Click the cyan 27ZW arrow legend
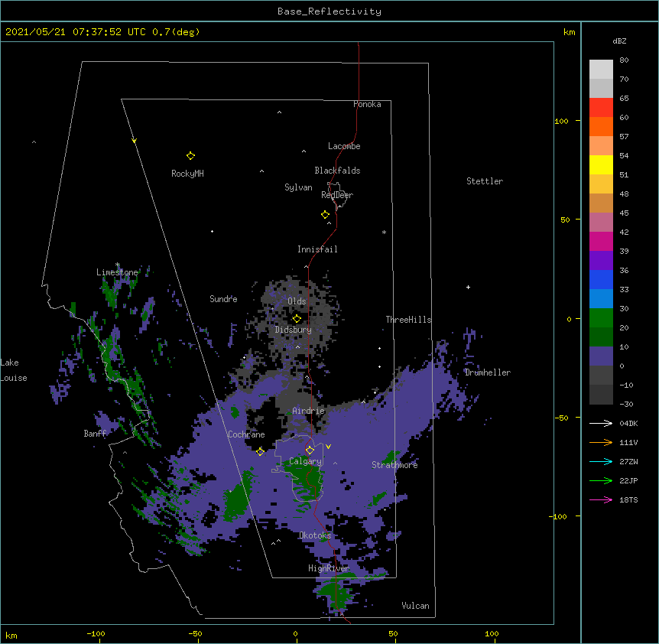Screen dimensions: 659x644 click(x=601, y=461)
